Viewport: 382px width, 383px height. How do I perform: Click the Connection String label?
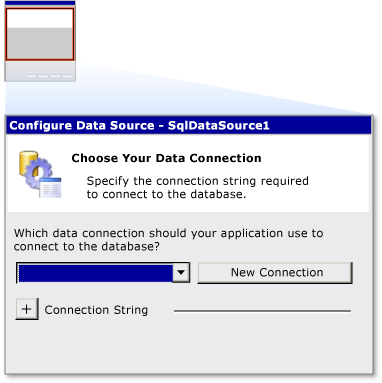pos(96,310)
